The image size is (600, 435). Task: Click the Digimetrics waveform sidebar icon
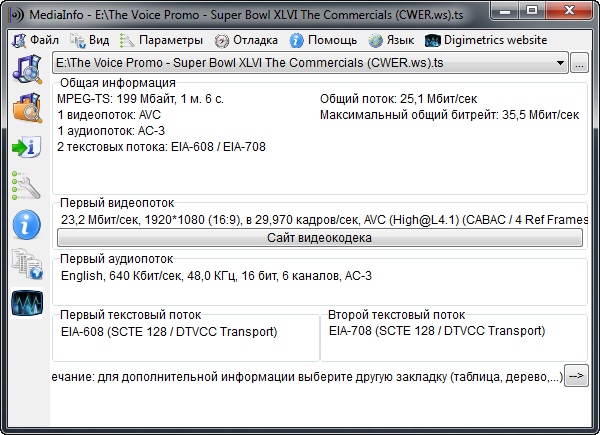point(25,303)
